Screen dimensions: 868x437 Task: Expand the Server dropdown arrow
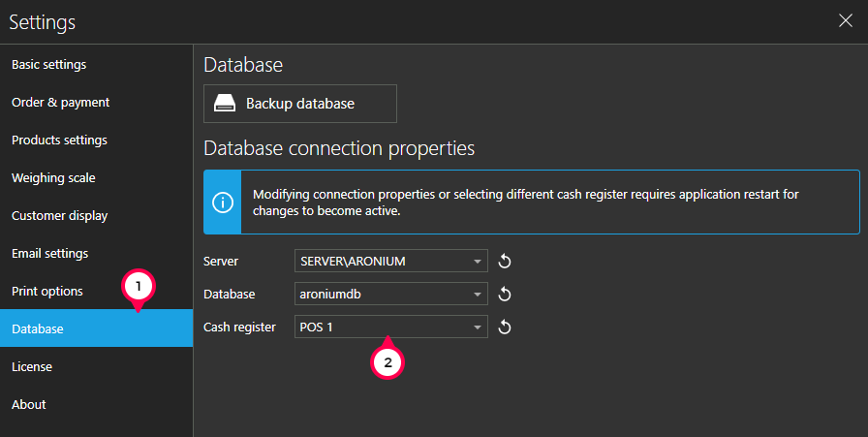tap(479, 262)
